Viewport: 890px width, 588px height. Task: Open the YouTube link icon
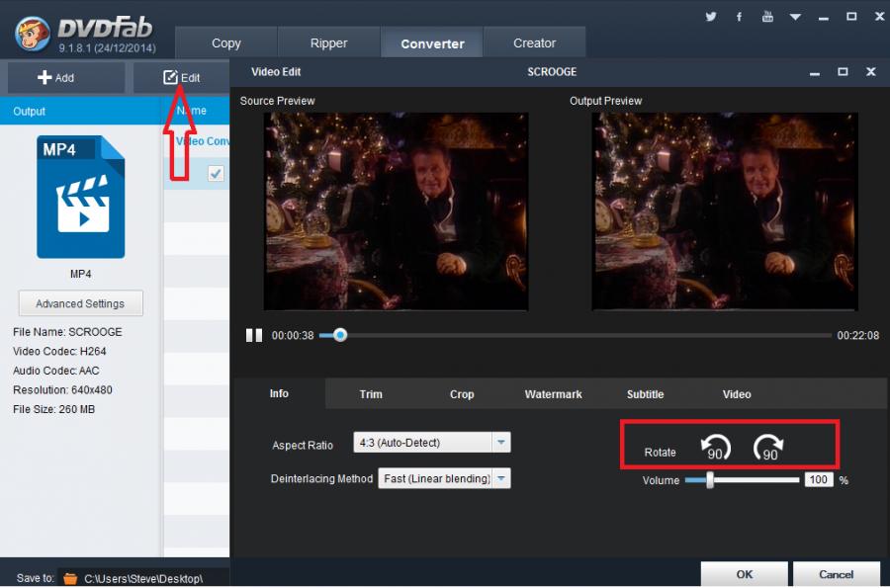767,17
